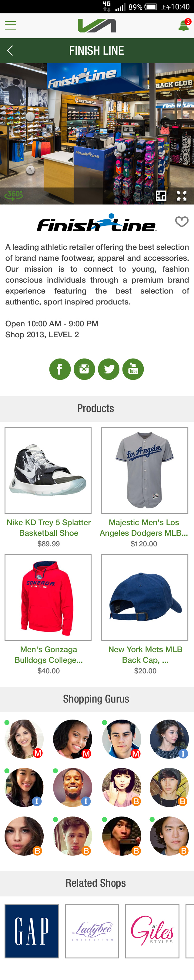Image resolution: width=194 pixels, height=980 pixels.
Task: Open Finish Line YouTube channel
Action: 133,369
